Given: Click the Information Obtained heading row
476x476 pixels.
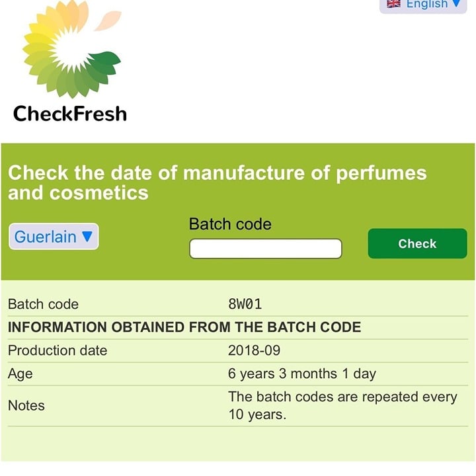Looking at the screenshot, I should pos(238,327).
